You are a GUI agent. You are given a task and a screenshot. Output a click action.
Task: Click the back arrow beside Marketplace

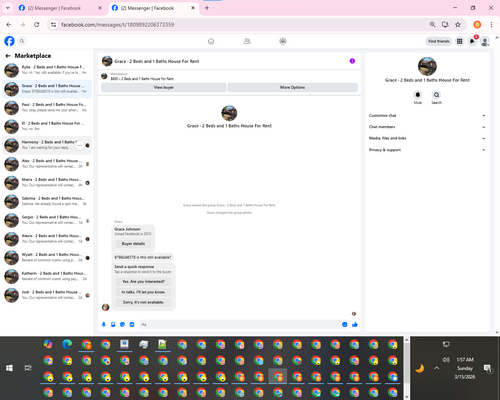pyautogui.click(x=8, y=56)
